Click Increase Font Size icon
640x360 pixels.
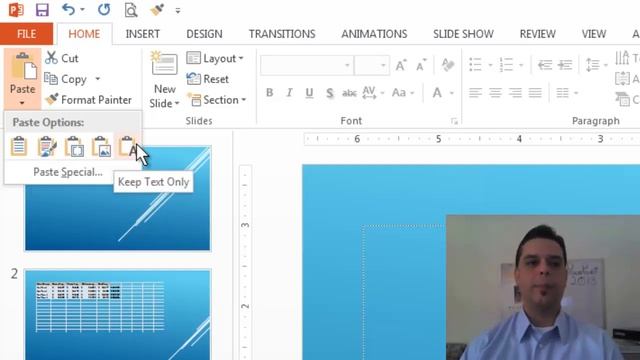point(401,65)
